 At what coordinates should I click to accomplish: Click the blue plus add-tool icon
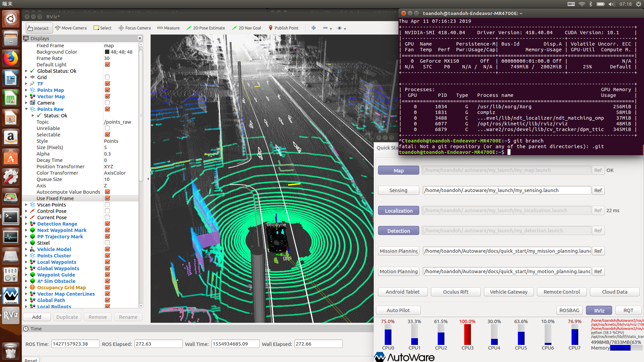[x=314, y=28]
